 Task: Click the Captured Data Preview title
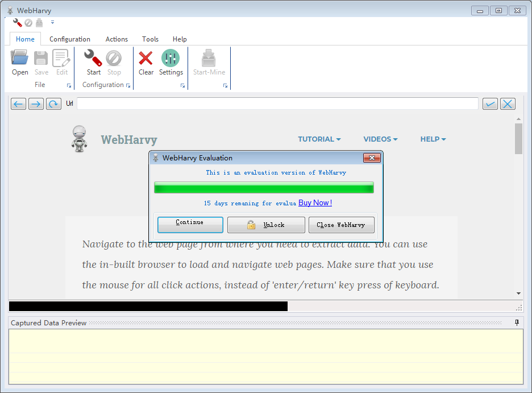[48, 322]
